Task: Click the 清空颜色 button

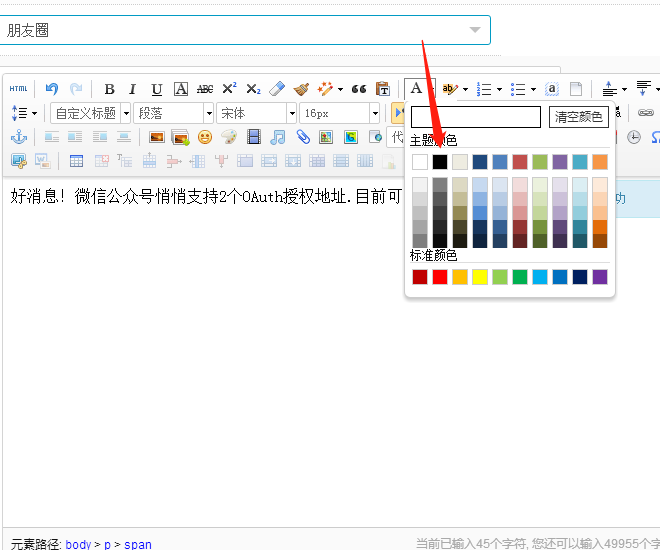Action: 578,117
